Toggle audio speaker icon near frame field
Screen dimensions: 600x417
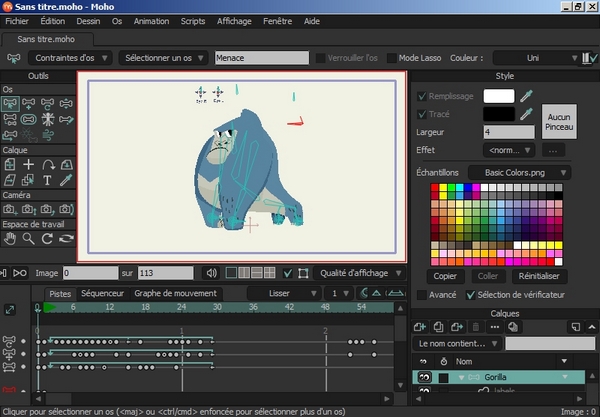click(x=211, y=273)
